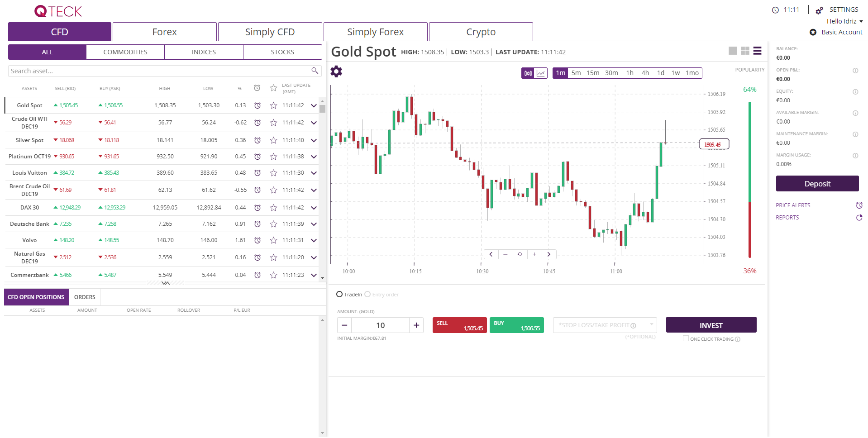Set price alert for Silver Spot
This screenshot has height=438, width=868.
[x=257, y=140]
